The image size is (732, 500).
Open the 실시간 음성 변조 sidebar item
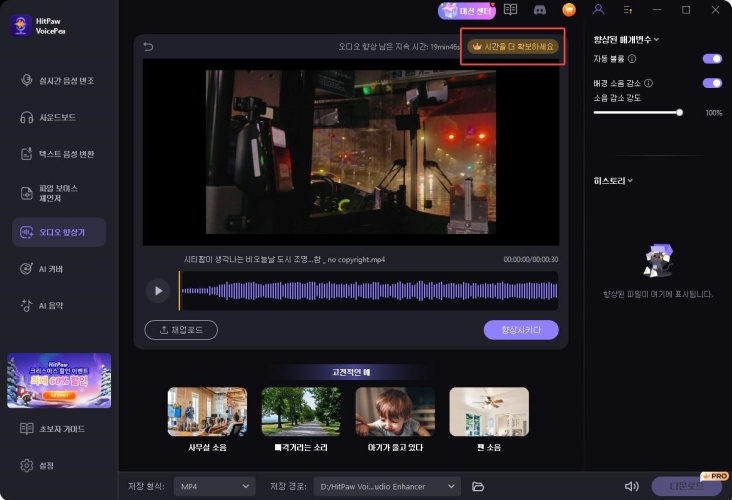(x=58, y=80)
